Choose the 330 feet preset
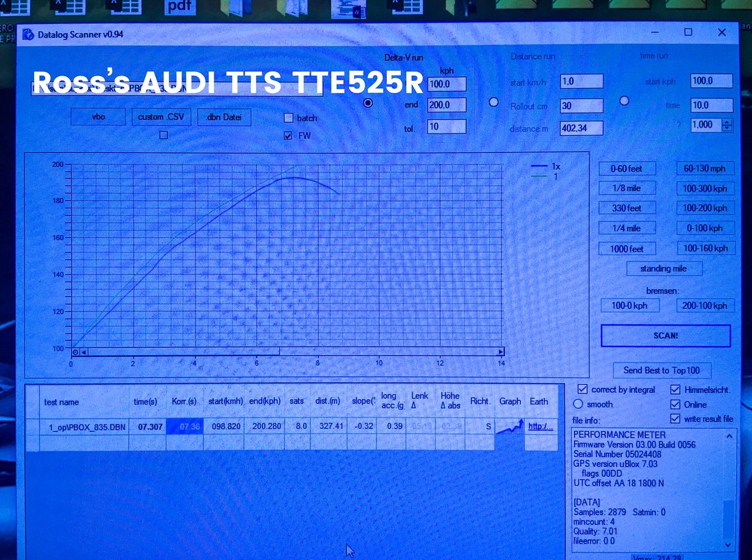 (x=626, y=208)
